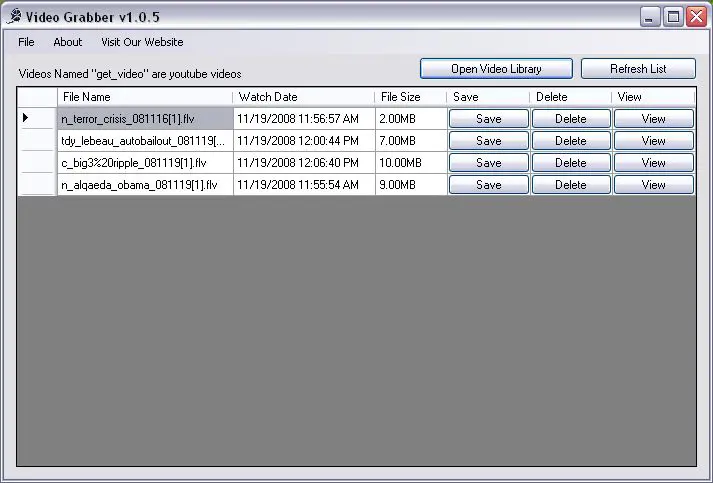View the n_alqaeda_obama video
Screen dimensions: 713x483
(654, 185)
